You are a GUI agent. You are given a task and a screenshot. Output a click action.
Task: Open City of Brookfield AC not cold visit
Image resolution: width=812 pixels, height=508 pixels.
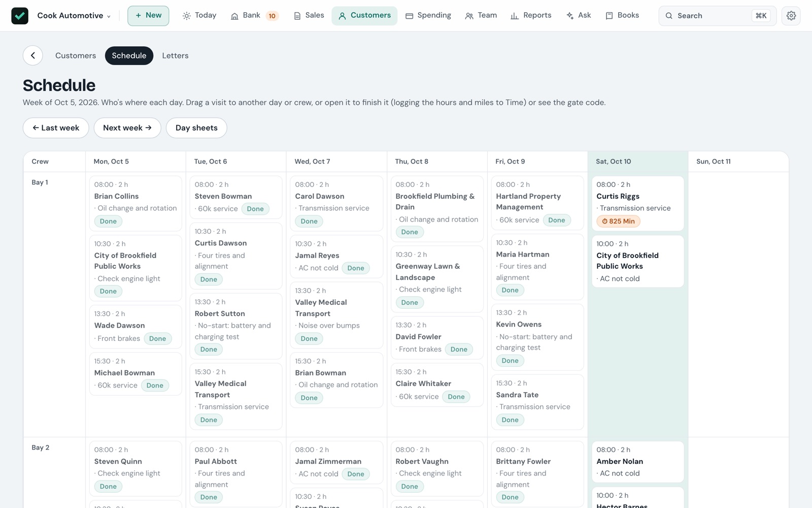[x=638, y=261]
